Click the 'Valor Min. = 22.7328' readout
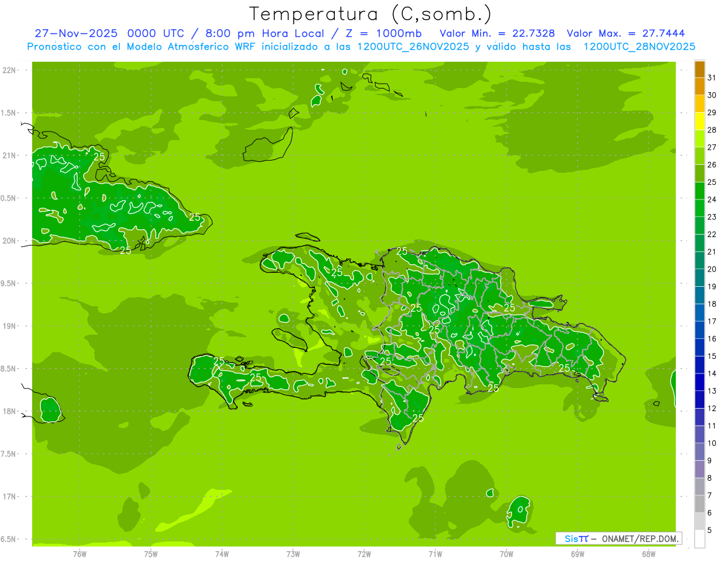728x562 pixels. coord(497,33)
